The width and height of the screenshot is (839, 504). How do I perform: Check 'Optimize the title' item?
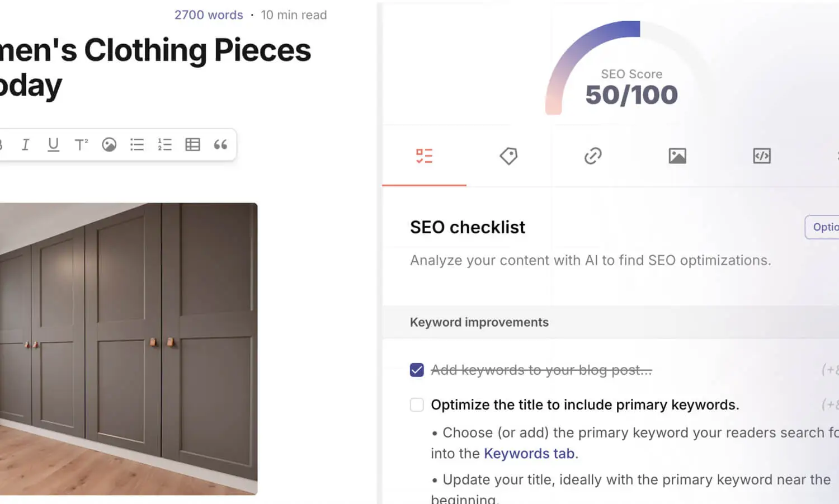click(x=417, y=404)
